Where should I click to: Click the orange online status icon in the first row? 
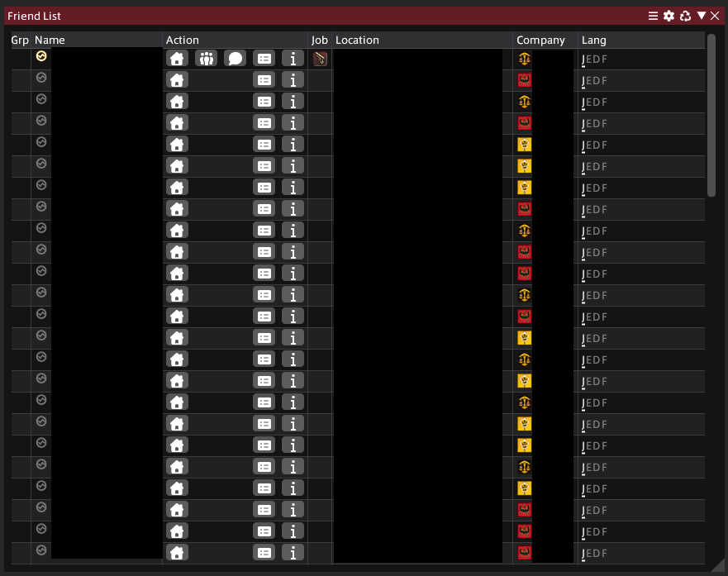(41, 56)
